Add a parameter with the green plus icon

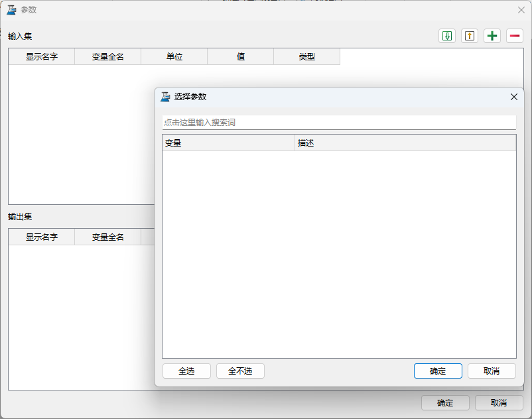click(492, 36)
